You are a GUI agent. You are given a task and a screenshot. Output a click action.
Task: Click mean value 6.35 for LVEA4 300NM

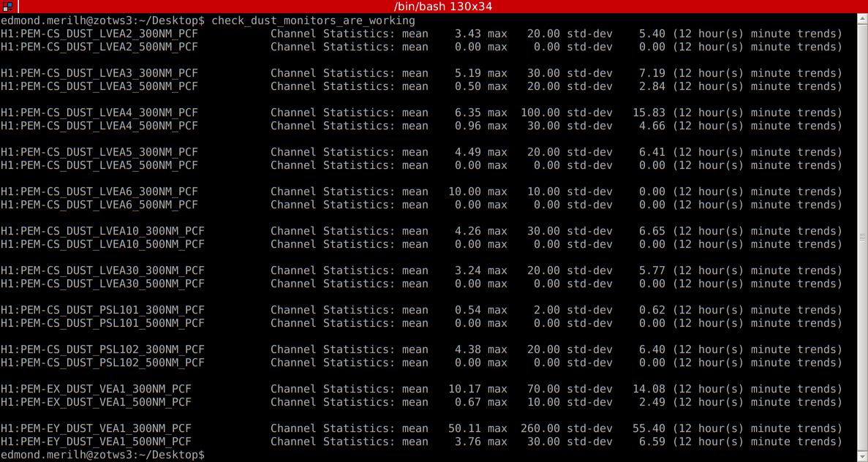point(468,113)
